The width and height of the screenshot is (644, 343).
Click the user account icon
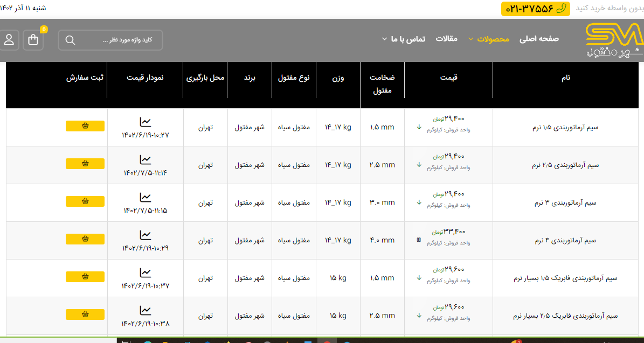click(x=9, y=40)
